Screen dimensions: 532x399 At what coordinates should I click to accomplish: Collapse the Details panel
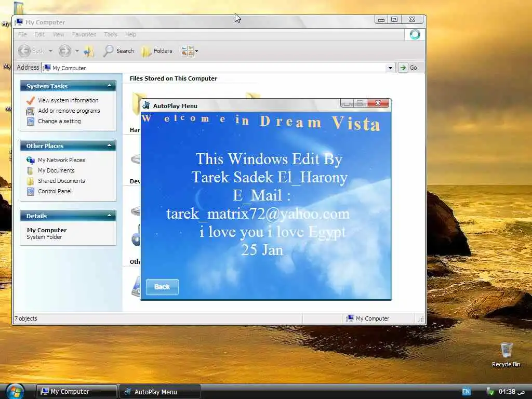click(x=109, y=216)
